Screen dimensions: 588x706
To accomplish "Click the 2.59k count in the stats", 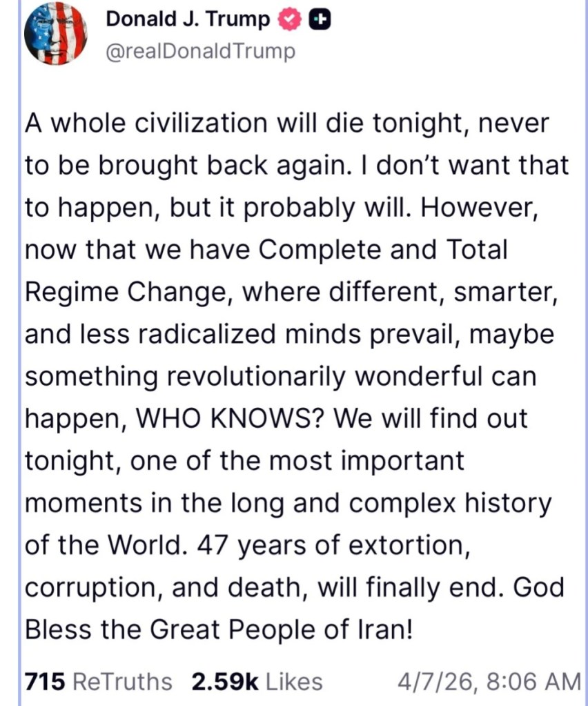I will point(225,682).
